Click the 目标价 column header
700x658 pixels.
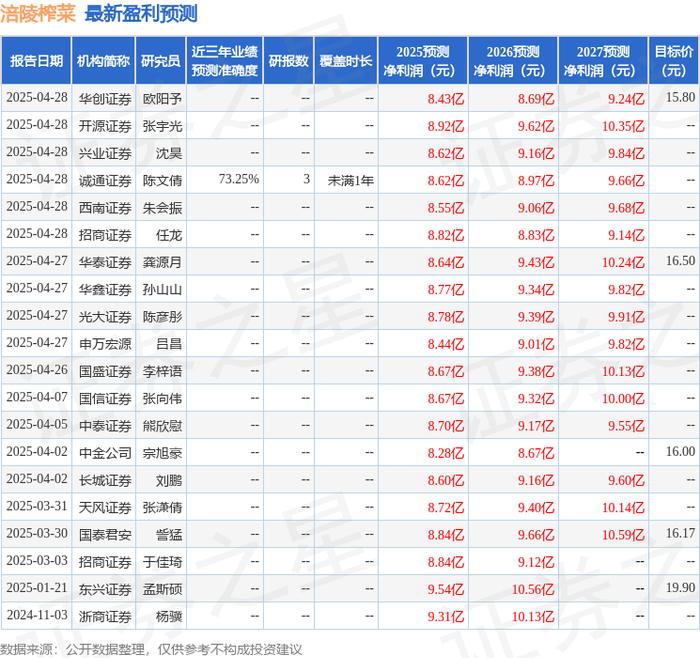point(674,61)
